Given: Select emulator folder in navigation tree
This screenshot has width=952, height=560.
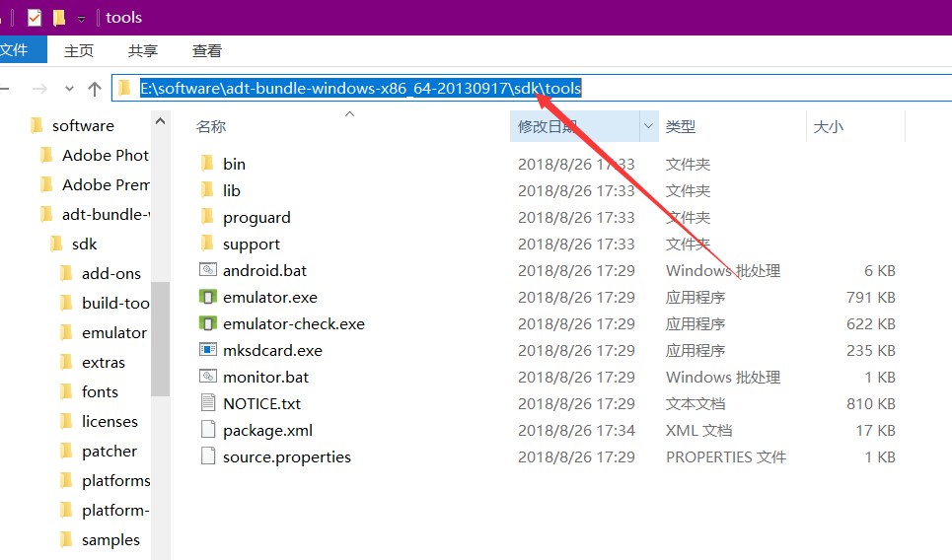Looking at the screenshot, I should [114, 333].
